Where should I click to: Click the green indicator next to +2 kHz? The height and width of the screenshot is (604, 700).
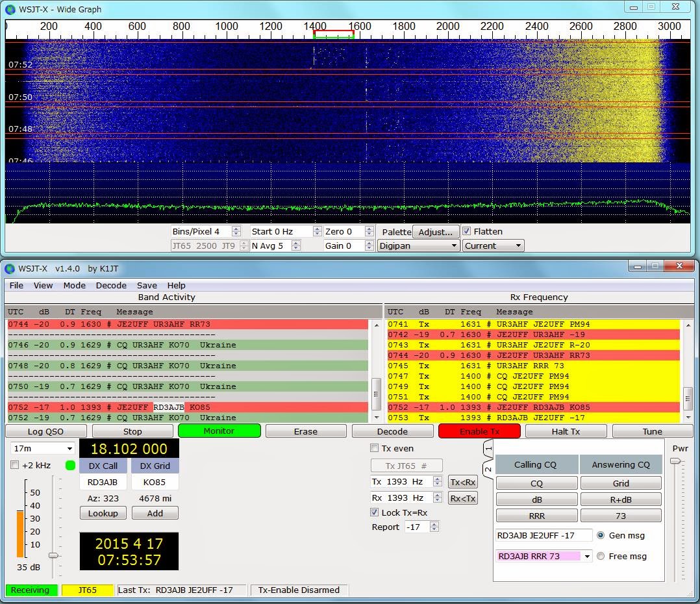pos(70,465)
